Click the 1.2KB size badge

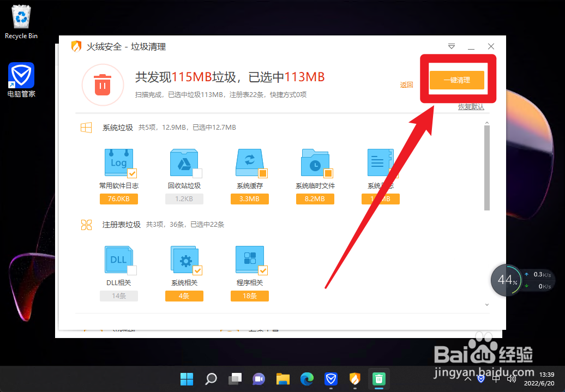click(x=184, y=199)
